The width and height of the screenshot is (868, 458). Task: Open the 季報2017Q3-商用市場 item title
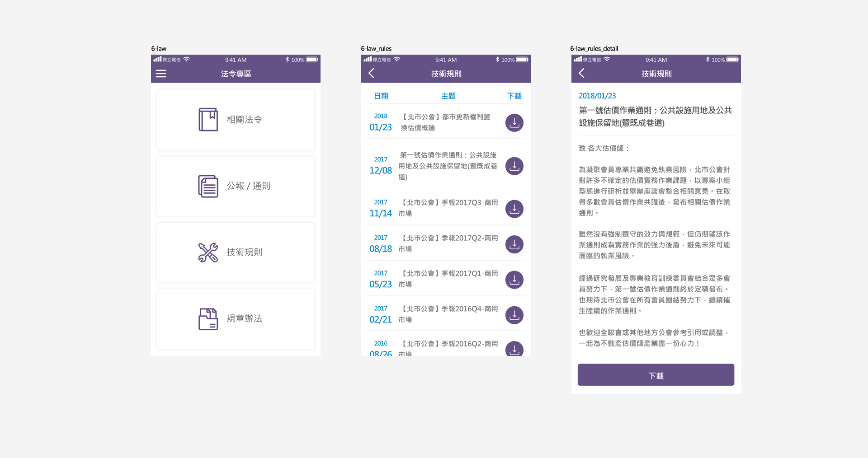point(448,208)
